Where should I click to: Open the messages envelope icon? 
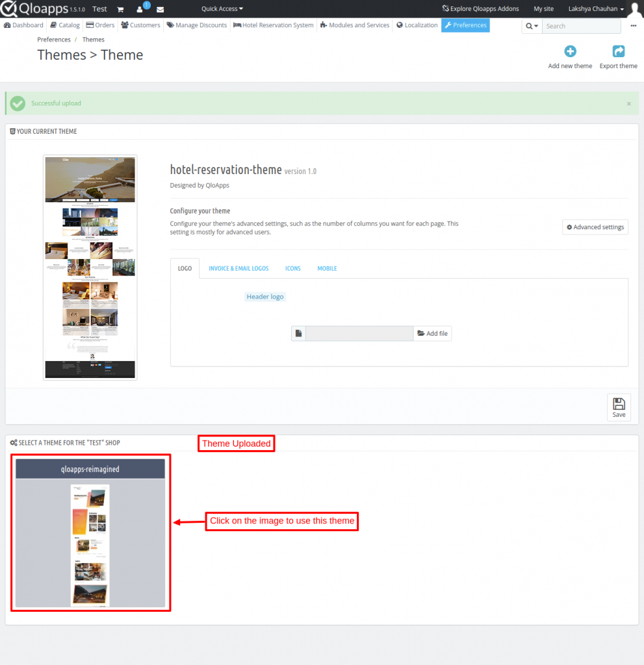160,9
